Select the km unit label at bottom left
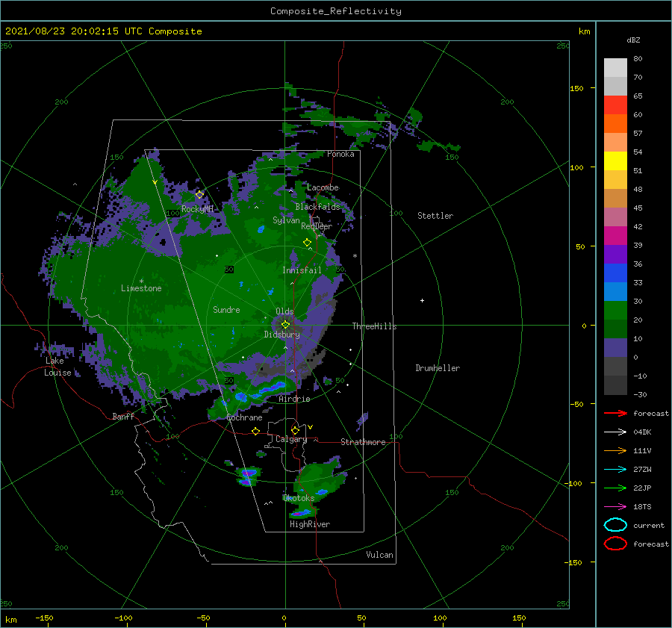The height and width of the screenshot is (628, 672). point(10,620)
